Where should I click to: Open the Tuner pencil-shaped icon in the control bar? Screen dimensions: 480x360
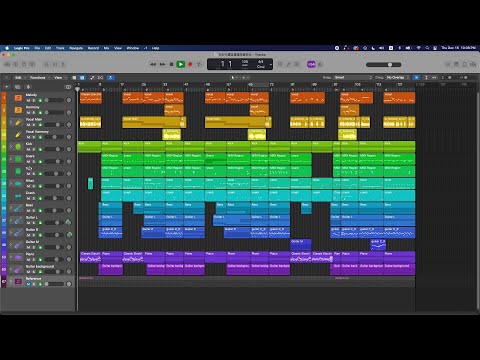(289, 64)
